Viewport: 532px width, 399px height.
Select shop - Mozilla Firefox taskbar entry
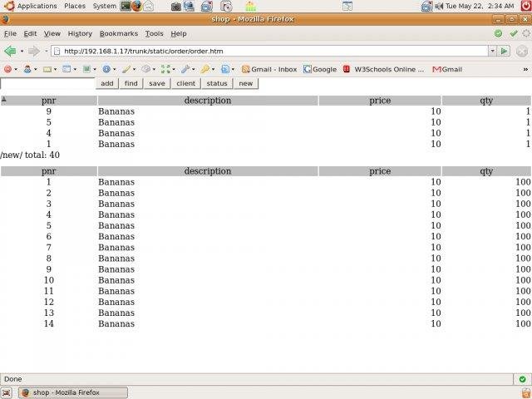pos(73,392)
